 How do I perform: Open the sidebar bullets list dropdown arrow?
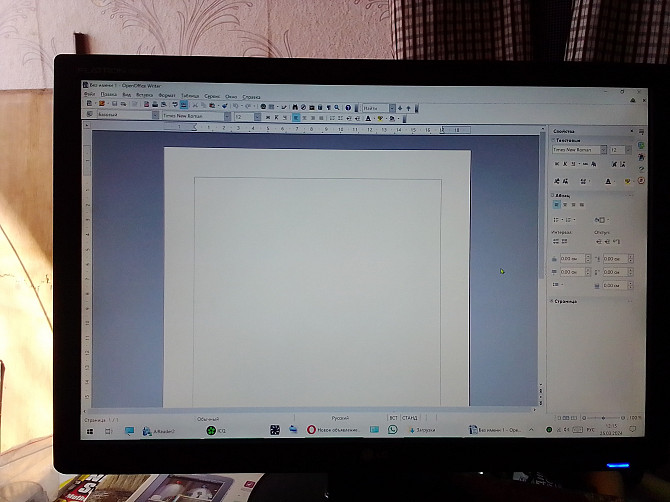click(x=562, y=220)
